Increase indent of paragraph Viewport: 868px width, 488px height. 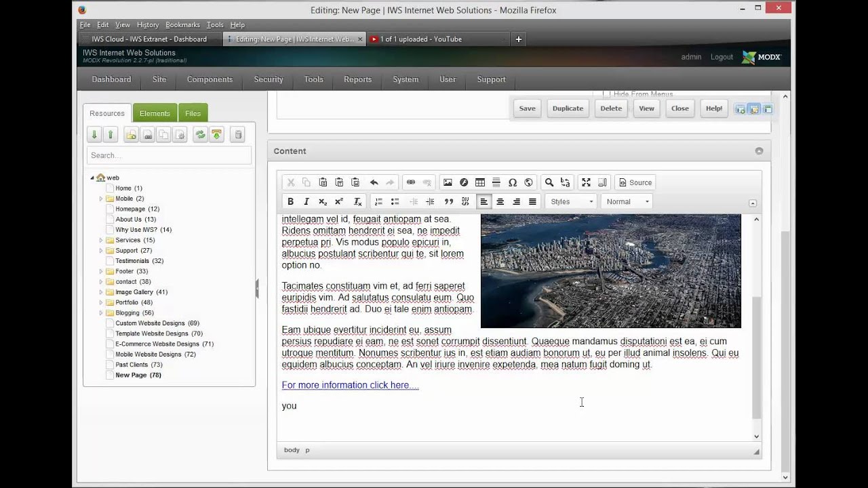(x=430, y=201)
